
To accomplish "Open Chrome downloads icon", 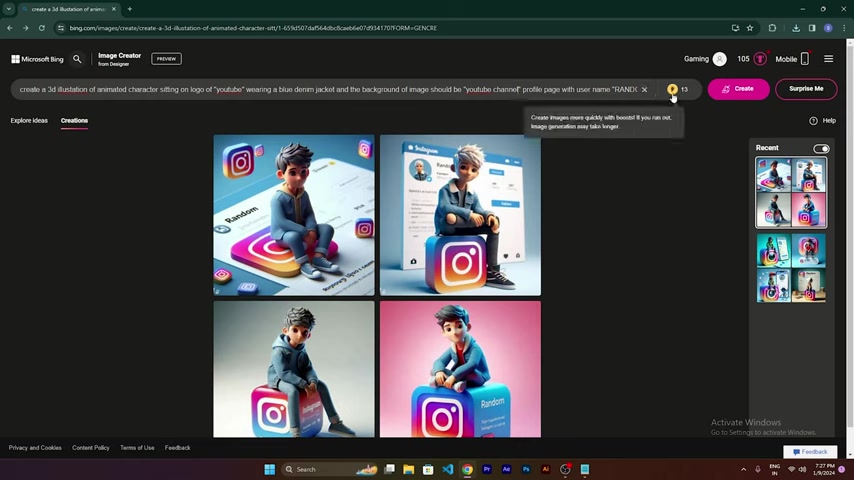I will [796, 28].
